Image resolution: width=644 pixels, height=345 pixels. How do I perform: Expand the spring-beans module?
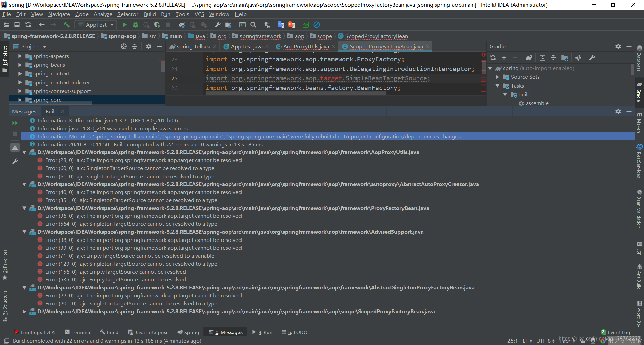point(20,65)
